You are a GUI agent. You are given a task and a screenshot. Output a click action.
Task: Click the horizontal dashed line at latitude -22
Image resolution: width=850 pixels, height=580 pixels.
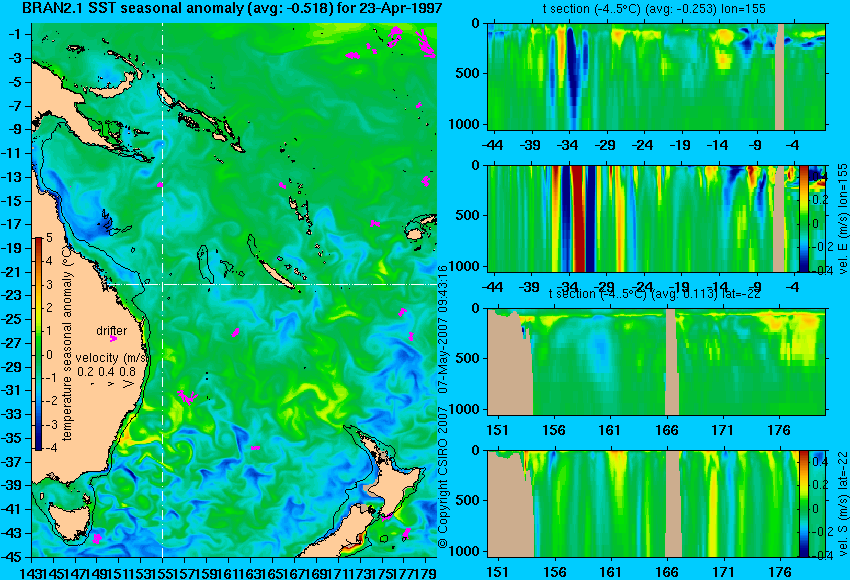click(271, 284)
